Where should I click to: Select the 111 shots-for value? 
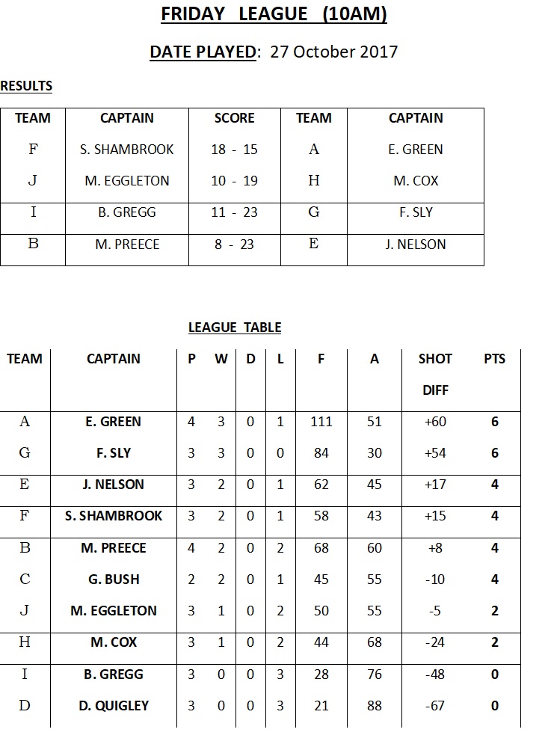[x=321, y=422]
